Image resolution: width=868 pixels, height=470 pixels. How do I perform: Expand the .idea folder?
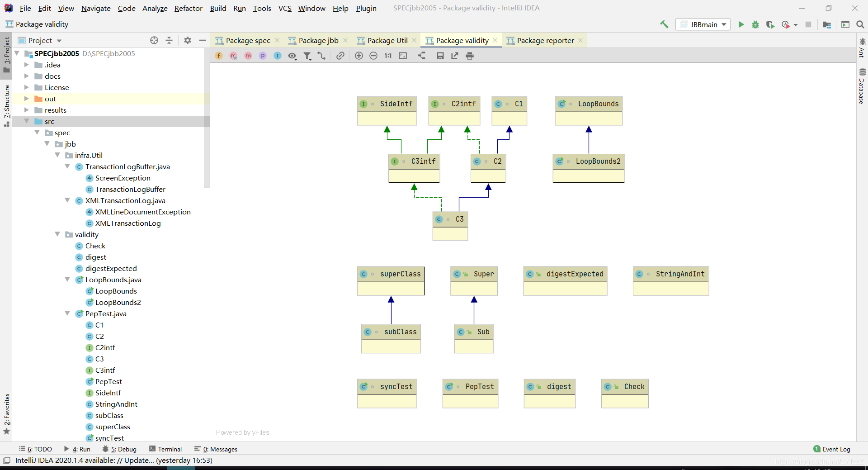[26, 65]
